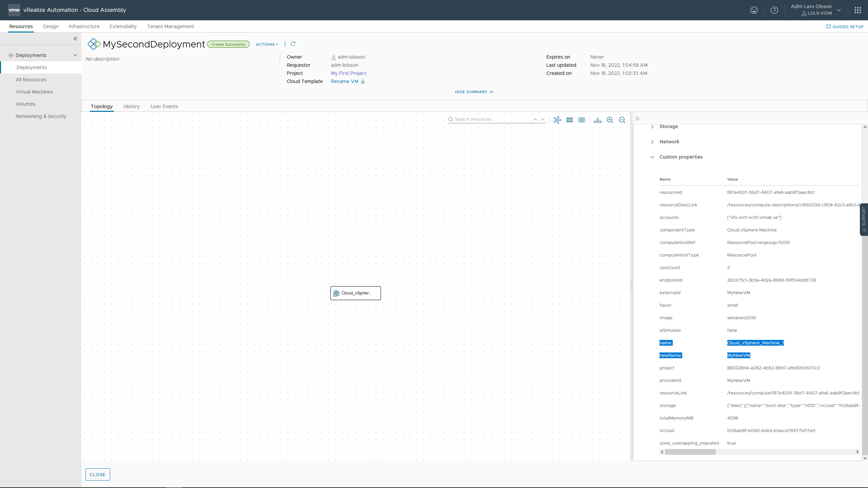Click the owner adm-lolsson

pos(351,57)
